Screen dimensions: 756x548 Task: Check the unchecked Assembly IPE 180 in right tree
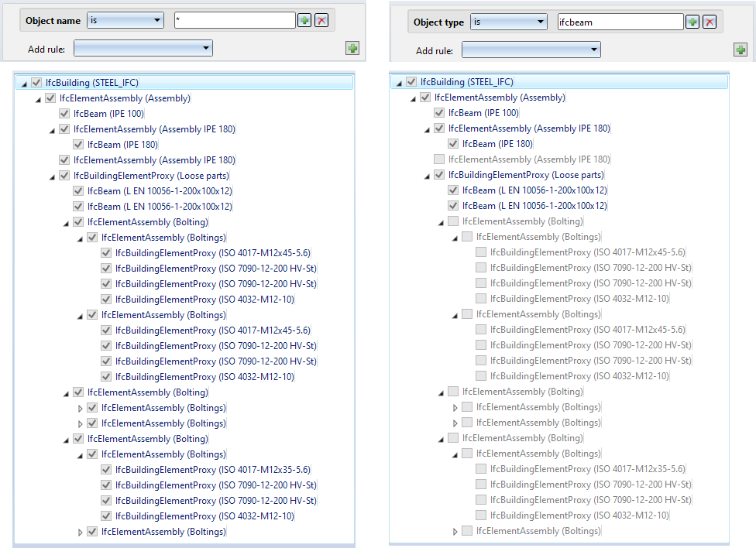click(439, 159)
